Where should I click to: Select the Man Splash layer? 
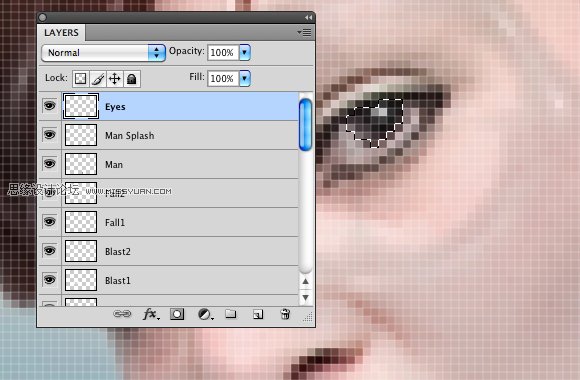click(169, 135)
